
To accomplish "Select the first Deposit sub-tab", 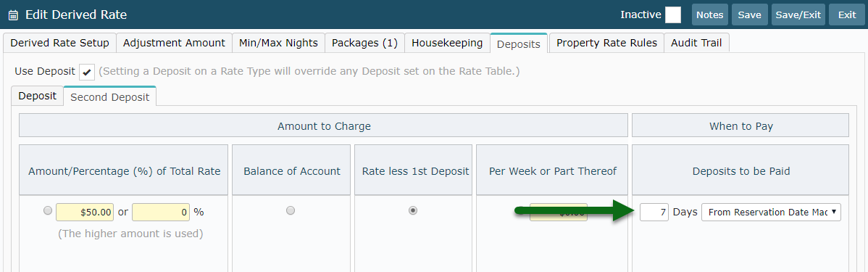I will tap(38, 96).
